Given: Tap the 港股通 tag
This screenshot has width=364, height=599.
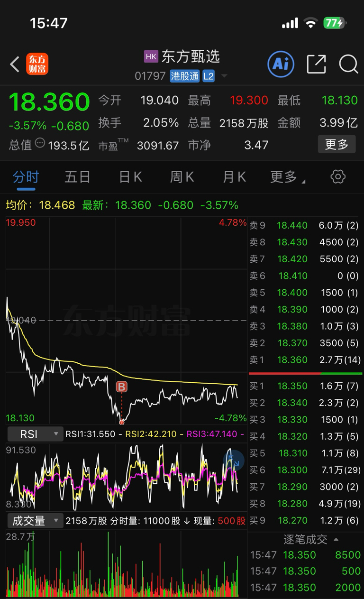Looking at the screenshot, I should tap(185, 76).
